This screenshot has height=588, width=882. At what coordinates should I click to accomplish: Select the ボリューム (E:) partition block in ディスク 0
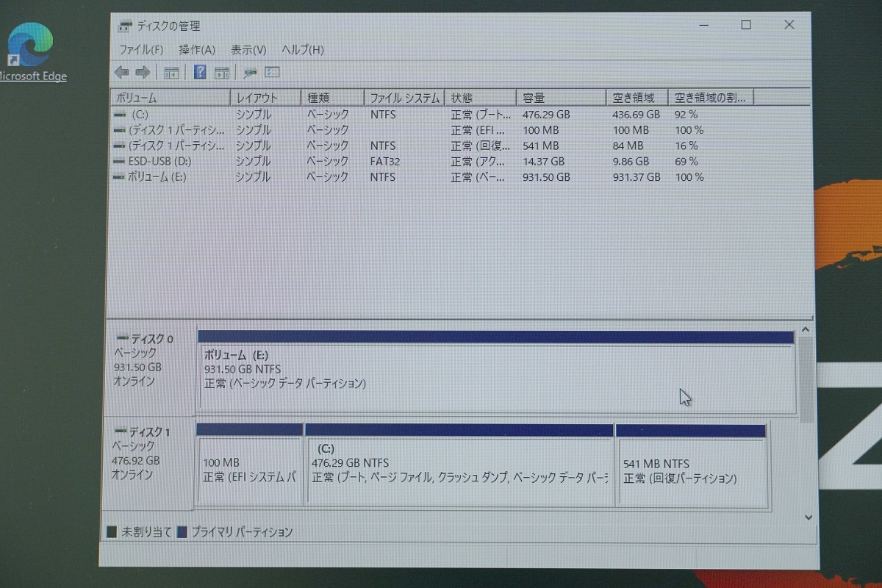(497, 372)
